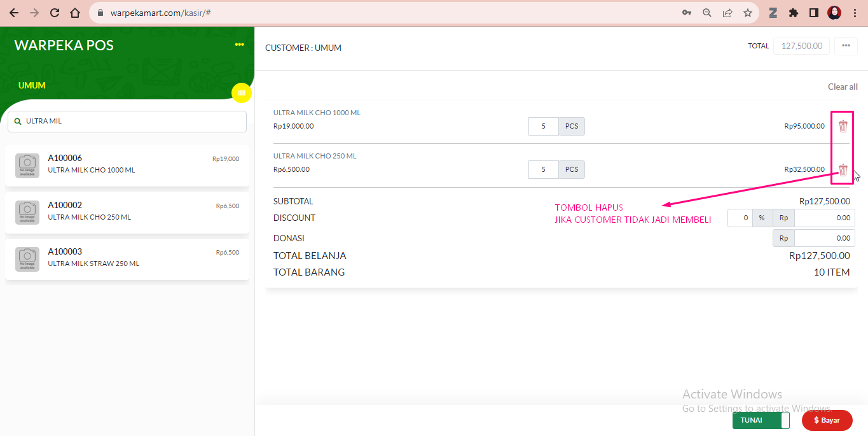The height and width of the screenshot is (436, 868).
Task: Click the A100002 product image thumbnail
Action: pos(27,212)
